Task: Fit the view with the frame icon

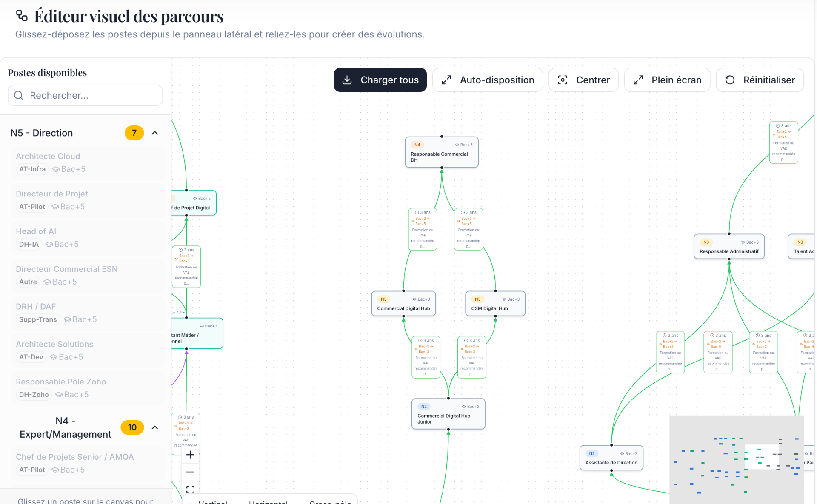Action: click(190, 490)
